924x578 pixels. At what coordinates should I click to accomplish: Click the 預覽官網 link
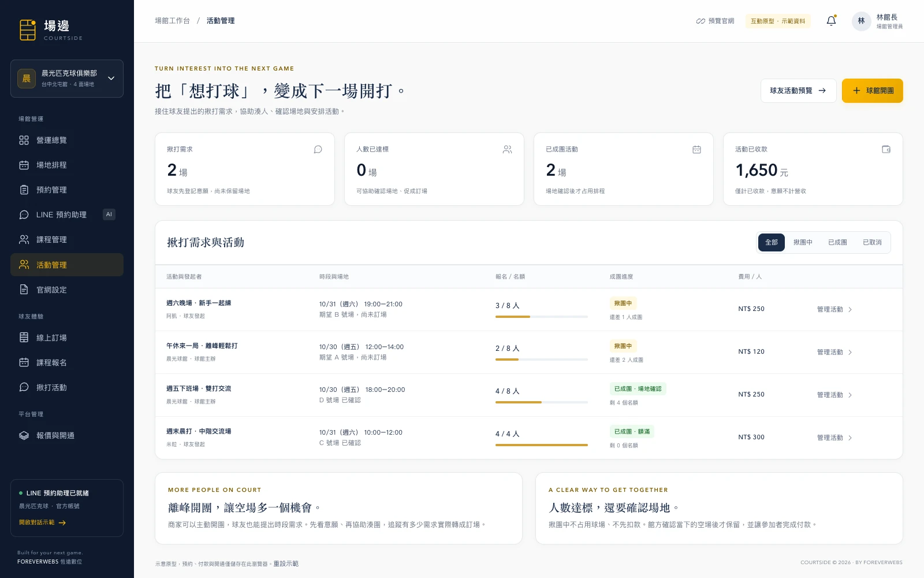pos(715,21)
